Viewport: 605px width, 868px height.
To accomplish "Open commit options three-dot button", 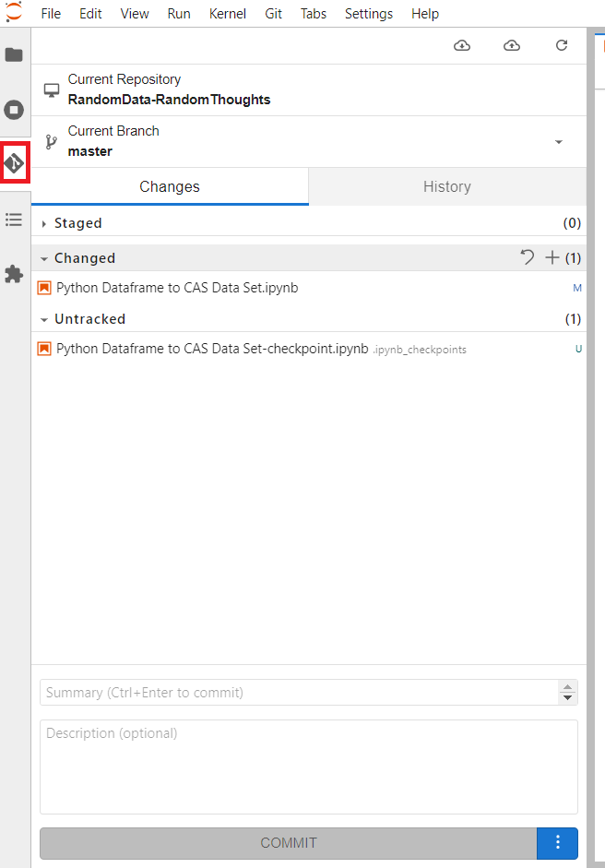I will (x=558, y=843).
